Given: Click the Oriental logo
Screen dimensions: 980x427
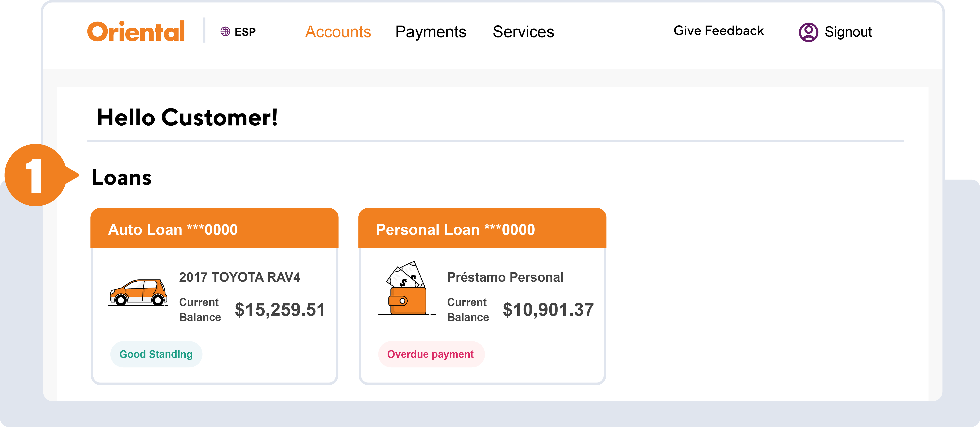Looking at the screenshot, I should tap(136, 31).
